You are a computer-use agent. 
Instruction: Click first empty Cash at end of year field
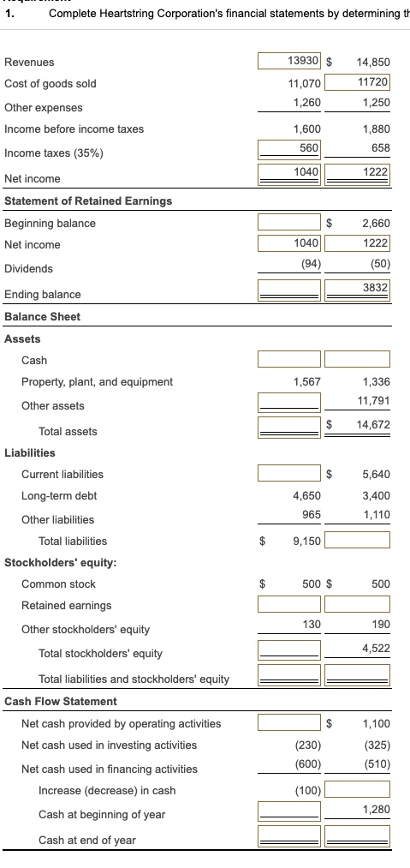tap(289, 835)
